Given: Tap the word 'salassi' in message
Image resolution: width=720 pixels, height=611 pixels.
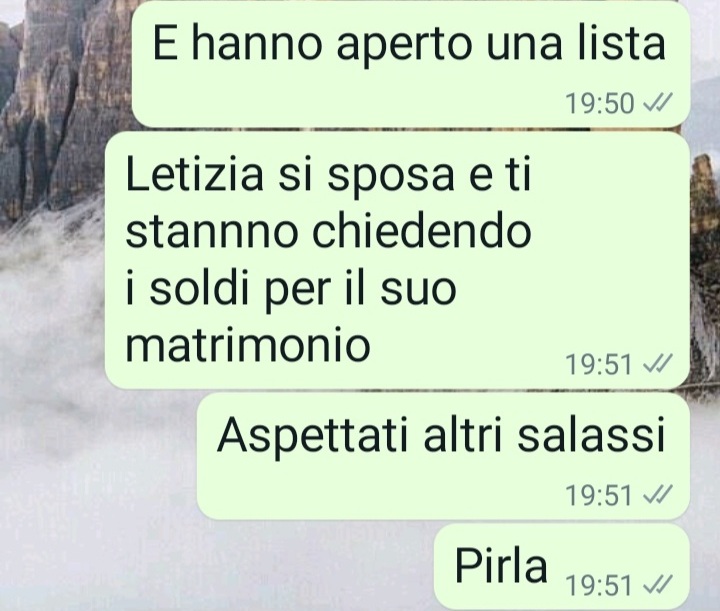Looking at the screenshot, I should click(591, 435).
